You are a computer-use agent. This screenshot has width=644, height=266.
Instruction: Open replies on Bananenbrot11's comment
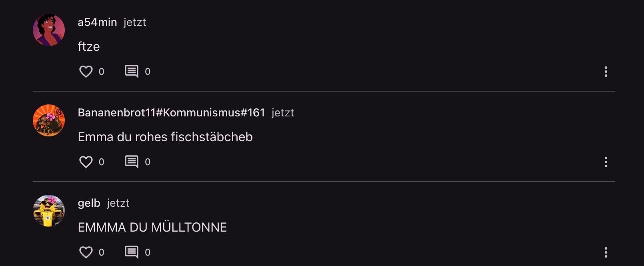tap(132, 162)
